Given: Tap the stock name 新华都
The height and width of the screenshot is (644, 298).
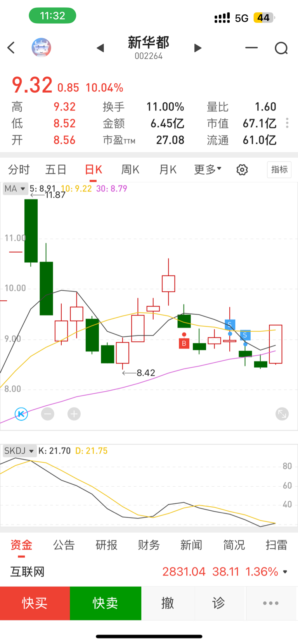Looking at the screenshot, I should [149, 42].
